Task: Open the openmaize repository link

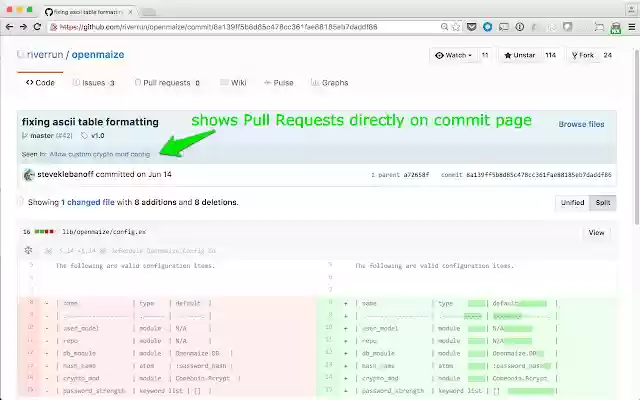Action: 98,54
